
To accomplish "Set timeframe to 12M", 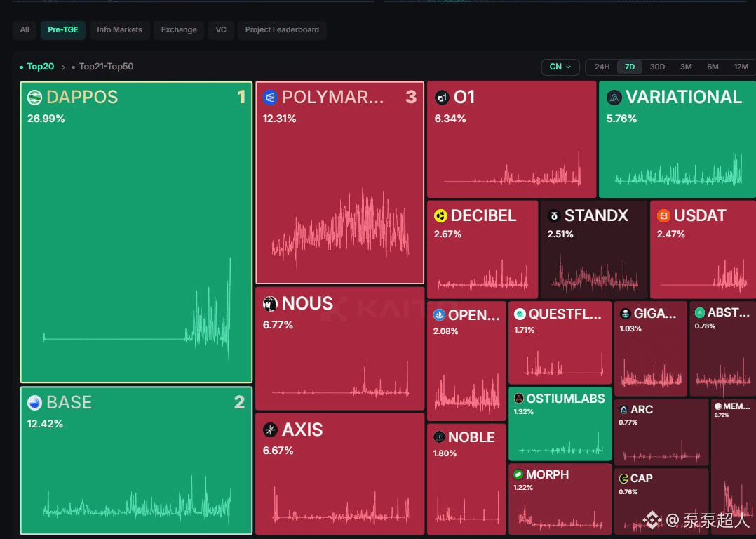I will [x=741, y=67].
